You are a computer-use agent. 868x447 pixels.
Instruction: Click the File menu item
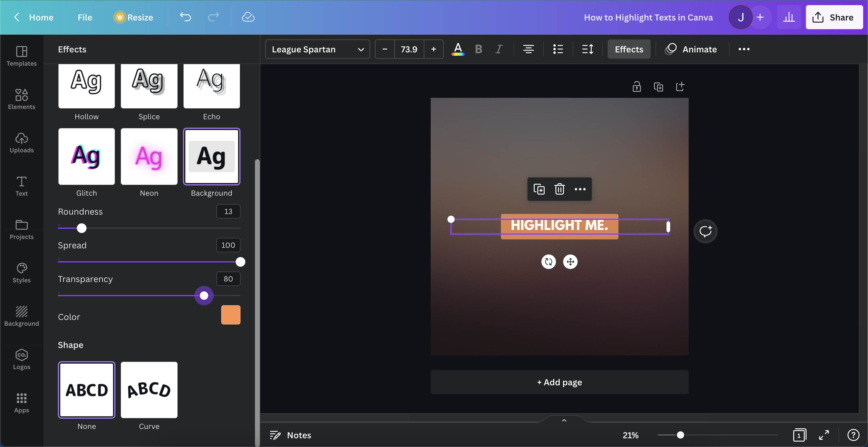pos(85,17)
